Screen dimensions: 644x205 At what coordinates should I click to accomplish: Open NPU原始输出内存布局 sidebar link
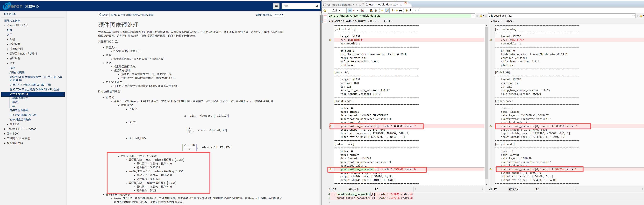click(x=23, y=115)
